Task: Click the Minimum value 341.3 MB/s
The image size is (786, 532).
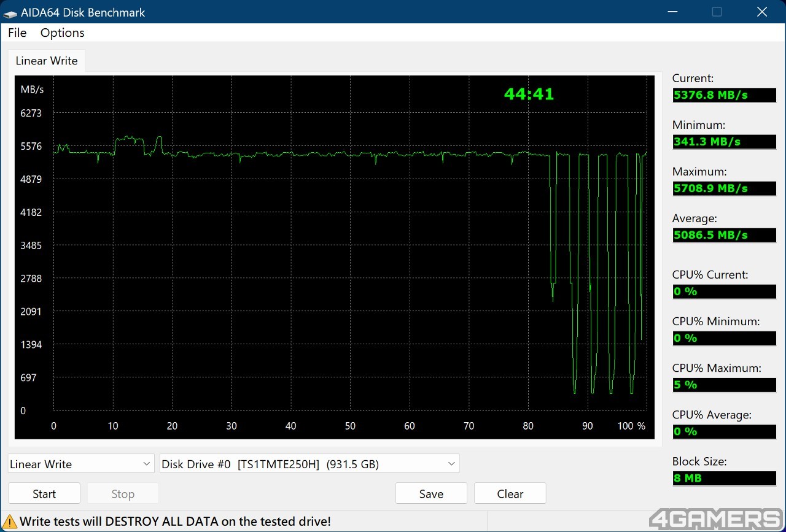Action: [x=724, y=142]
